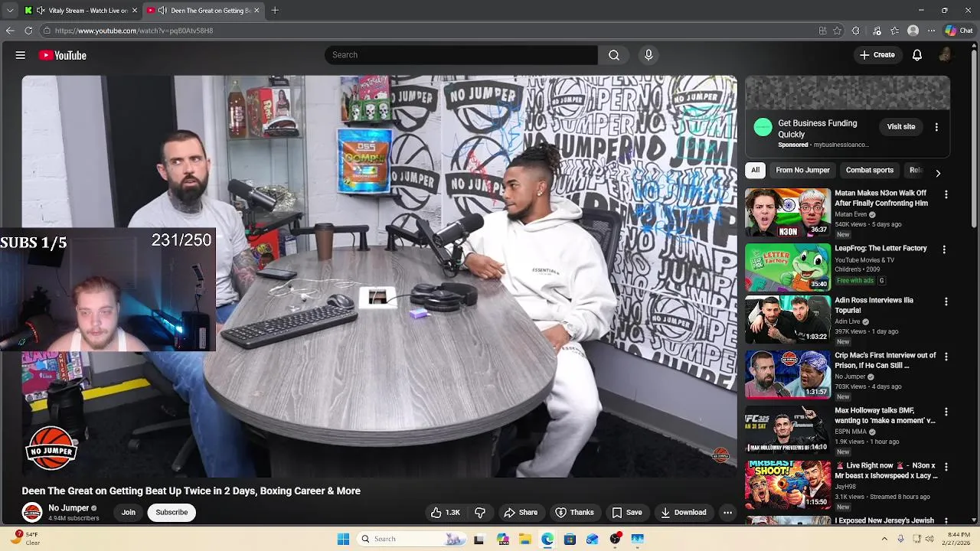Close the Deen The Great tab

click(256, 11)
